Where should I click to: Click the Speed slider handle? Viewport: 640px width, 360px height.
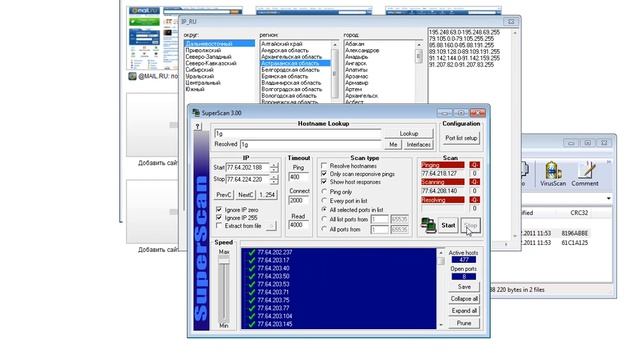tap(224, 260)
